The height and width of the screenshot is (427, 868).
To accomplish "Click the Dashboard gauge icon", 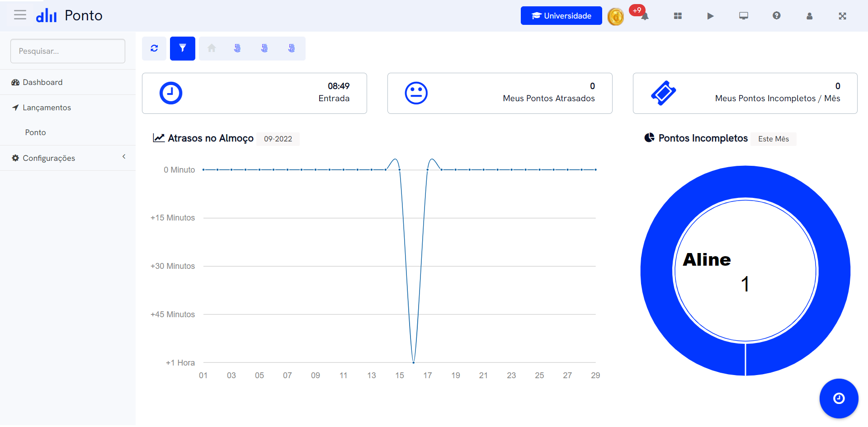I will point(15,82).
